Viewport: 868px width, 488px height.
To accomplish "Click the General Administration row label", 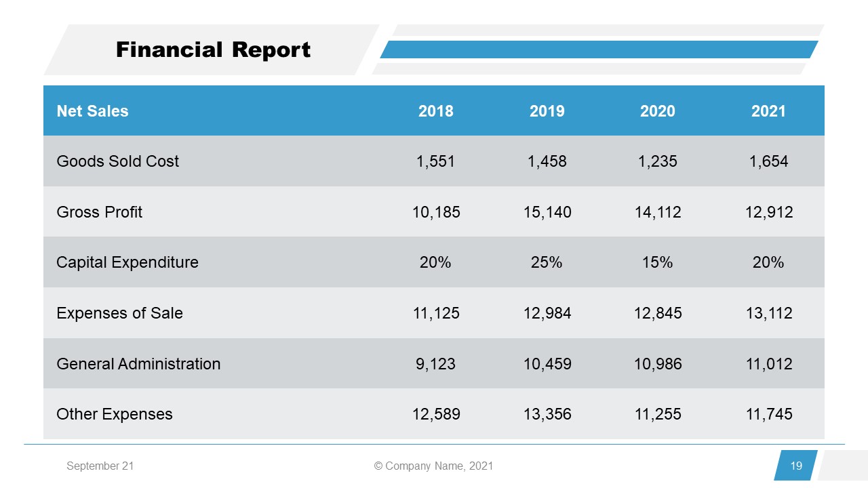I will (138, 363).
